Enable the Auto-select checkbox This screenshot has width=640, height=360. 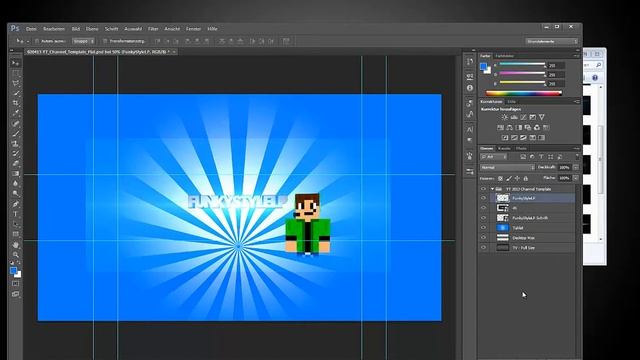[x=37, y=41]
